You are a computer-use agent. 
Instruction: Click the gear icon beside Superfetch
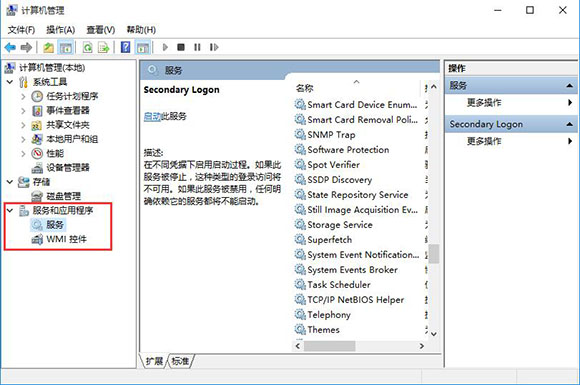click(300, 239)
